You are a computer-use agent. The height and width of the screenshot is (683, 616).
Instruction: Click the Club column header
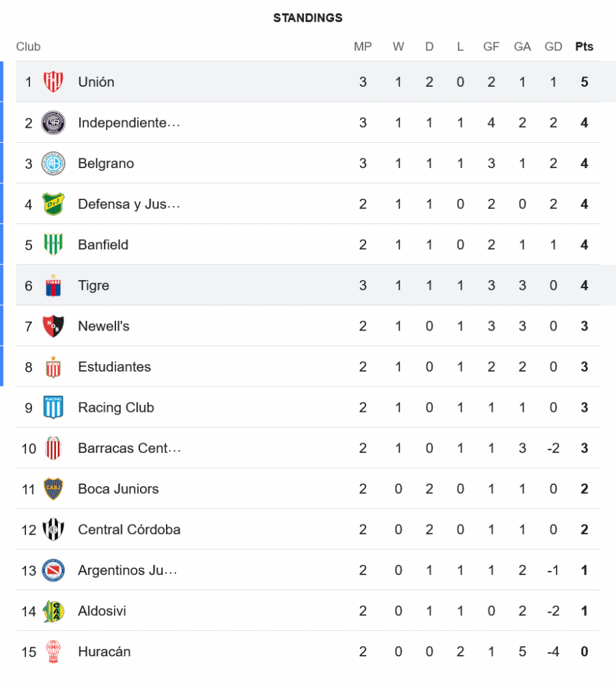coord(29,46)
